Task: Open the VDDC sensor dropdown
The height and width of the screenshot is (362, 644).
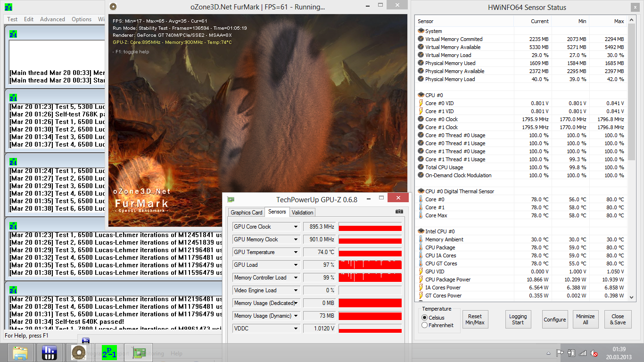Action: [296, 329]
